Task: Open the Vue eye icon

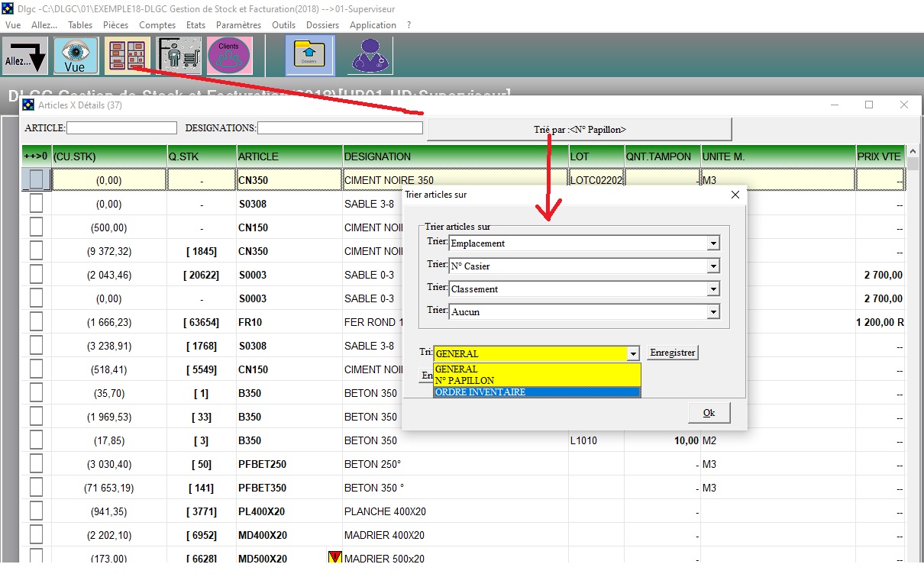Action: pos(75,56)
